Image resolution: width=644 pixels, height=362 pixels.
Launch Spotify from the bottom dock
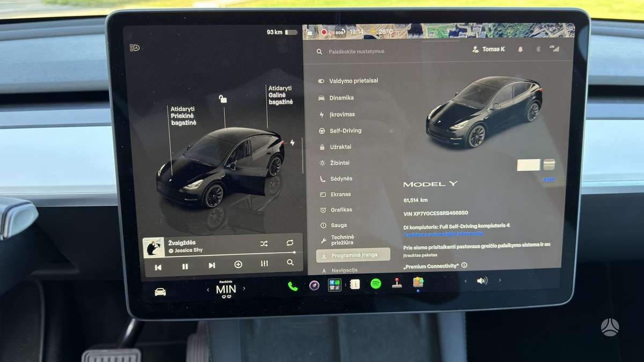pos(376,284)
